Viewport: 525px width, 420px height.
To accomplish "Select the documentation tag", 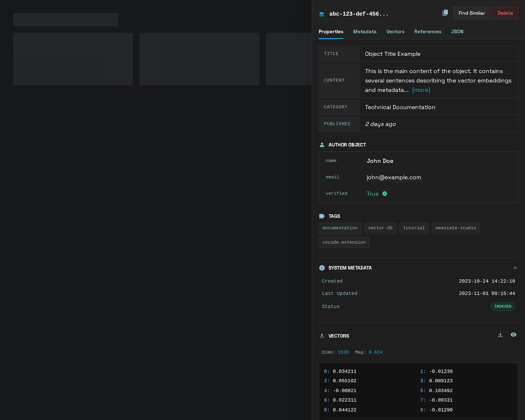I will coord(340,228).
